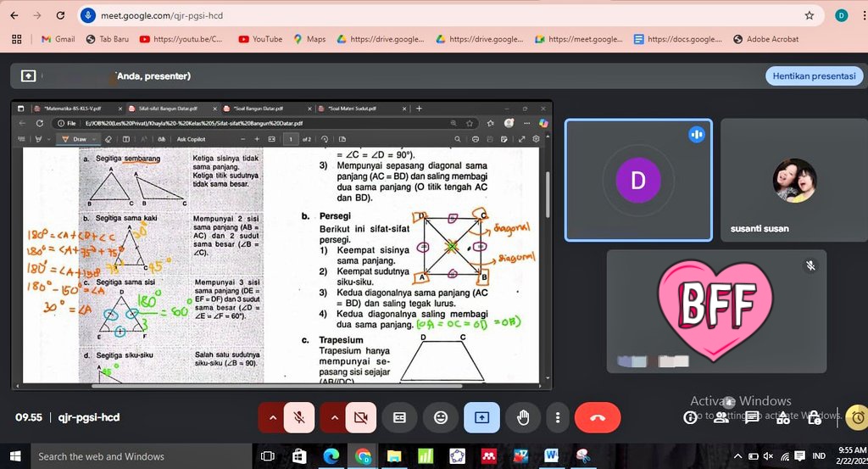The height and width of the screenshot is (469, 868).
Task: Open meeting details info icon
Action: pyautogui.click(x=690, y=417)
